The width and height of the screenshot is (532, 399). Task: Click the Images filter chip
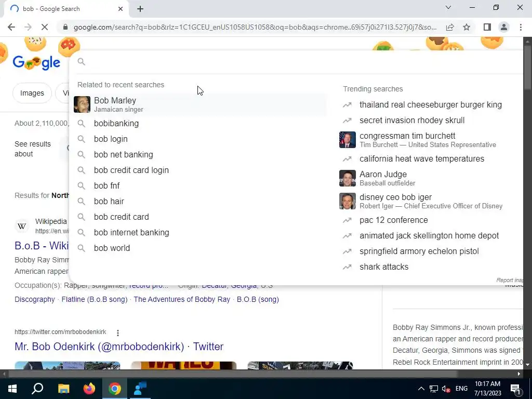tap(32, 93)
